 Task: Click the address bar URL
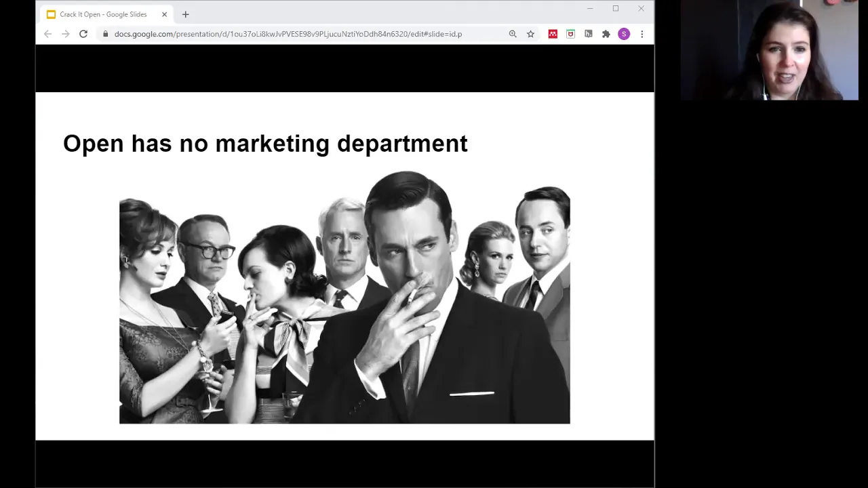click(x=288, y=34)
